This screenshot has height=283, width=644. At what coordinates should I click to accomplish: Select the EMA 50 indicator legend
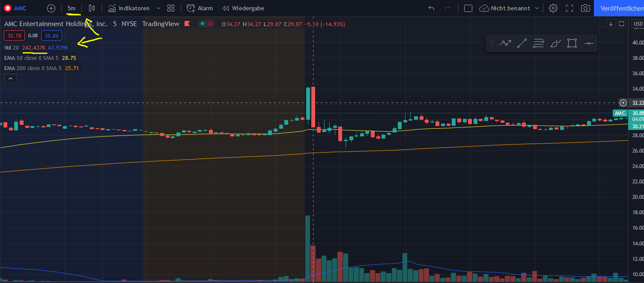(x=31, y=58)
